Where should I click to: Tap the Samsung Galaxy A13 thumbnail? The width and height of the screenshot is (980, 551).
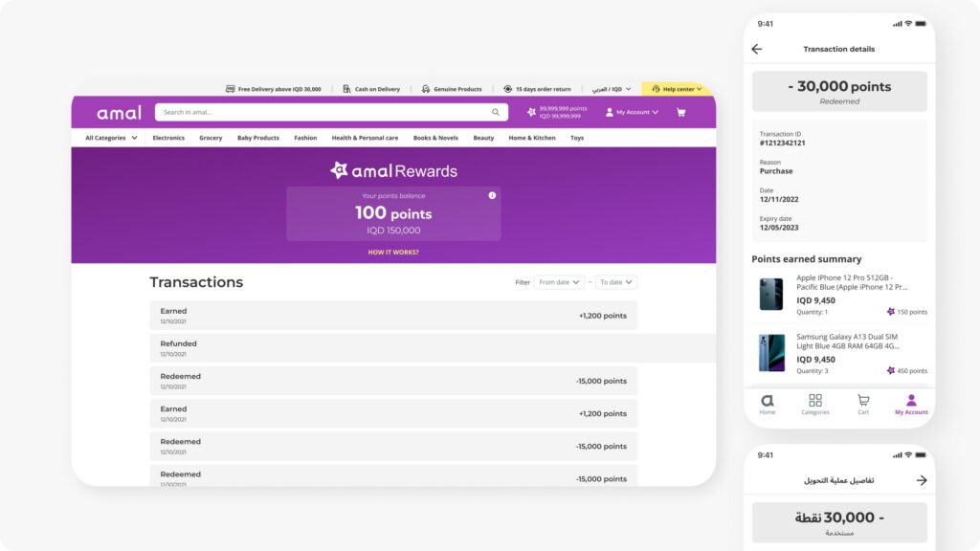771,353
